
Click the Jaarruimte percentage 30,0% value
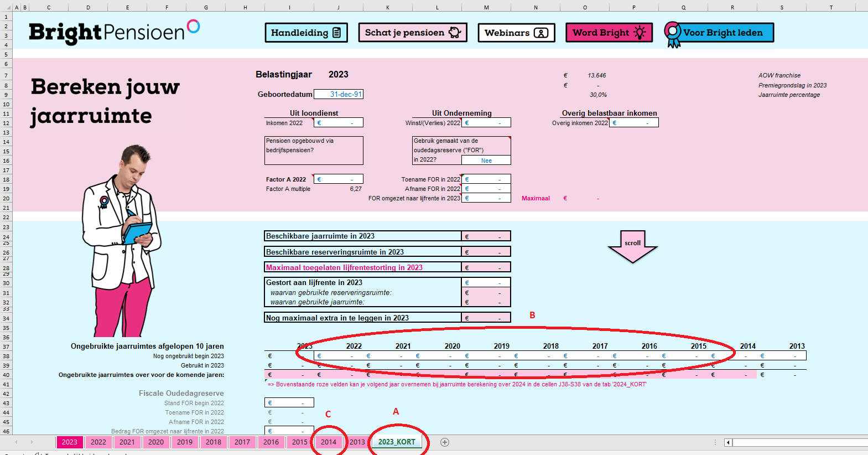tap(598, 95)
